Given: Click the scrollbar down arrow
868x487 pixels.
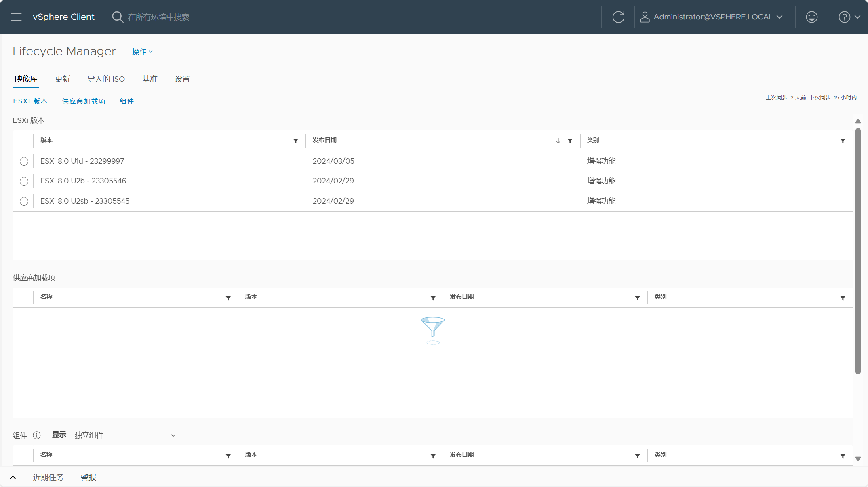Looking at the screenshot, I should [858, 459].
